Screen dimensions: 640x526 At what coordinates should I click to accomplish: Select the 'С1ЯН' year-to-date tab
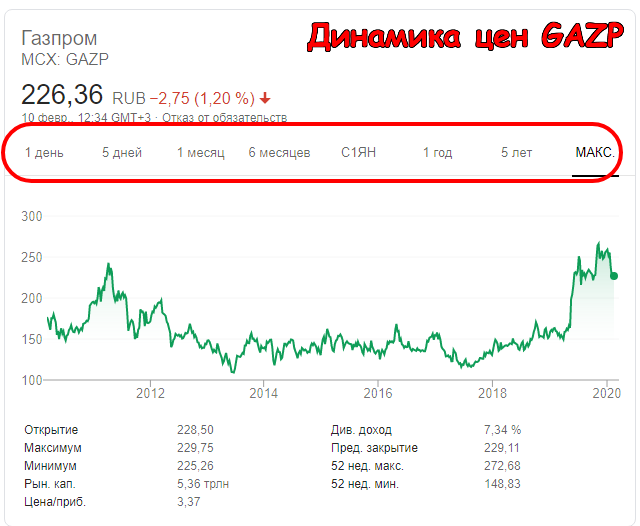coord(358,153)
